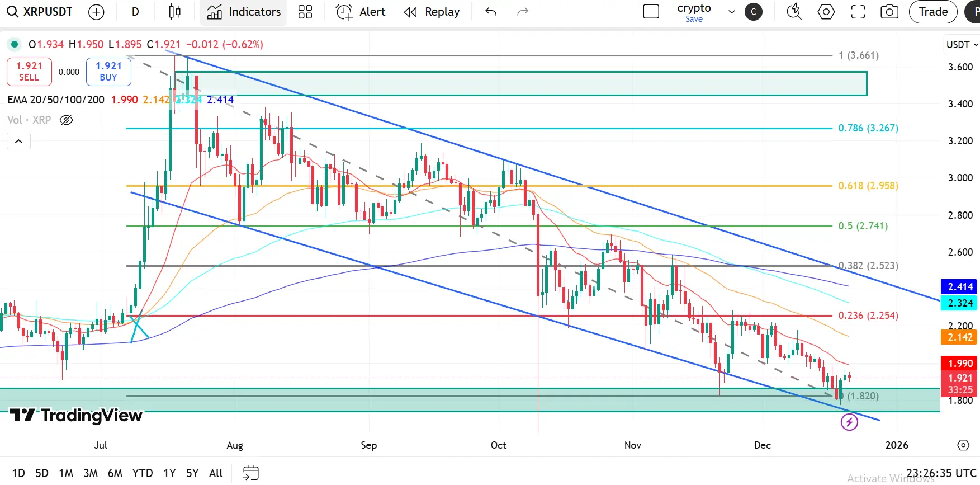Click the orange 2.142 EMA price label
The height and width of the screenshot is (485, 980).
(959, 337)
